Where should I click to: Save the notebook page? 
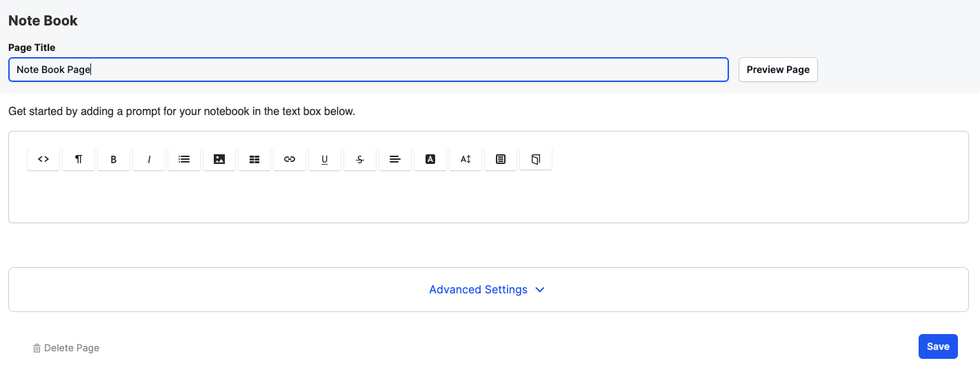pyautogui.click(x=938, y=346)
